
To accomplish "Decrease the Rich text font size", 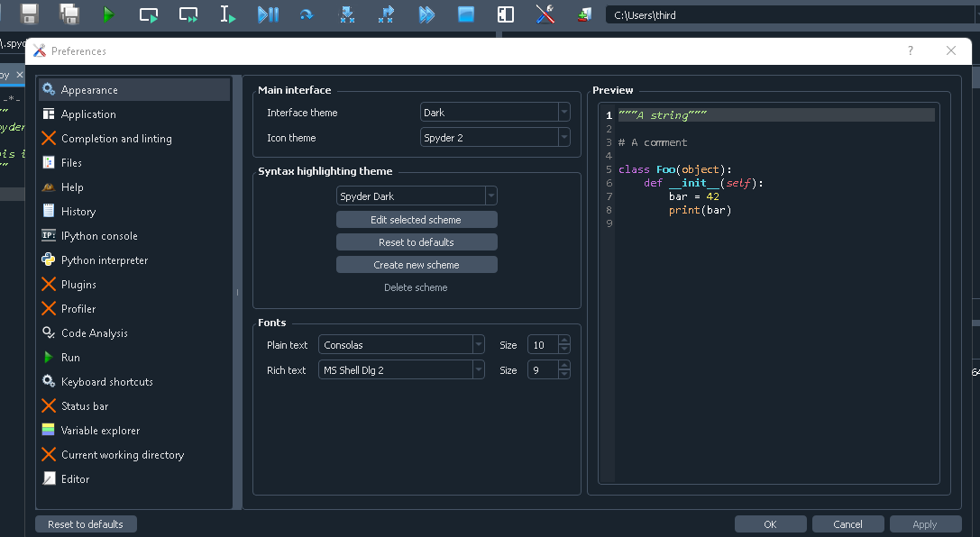I will pos(564,376).
